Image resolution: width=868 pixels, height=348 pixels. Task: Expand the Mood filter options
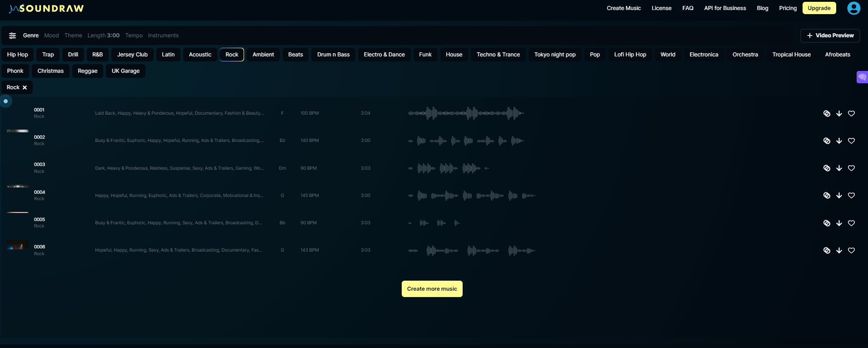click(51, 35)
